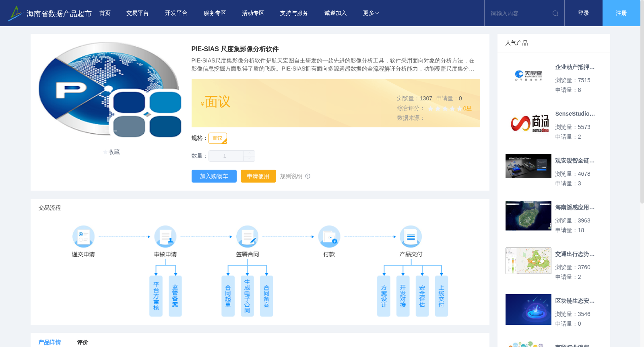
Task: Click the site logo icon
Action: (15, 13)
